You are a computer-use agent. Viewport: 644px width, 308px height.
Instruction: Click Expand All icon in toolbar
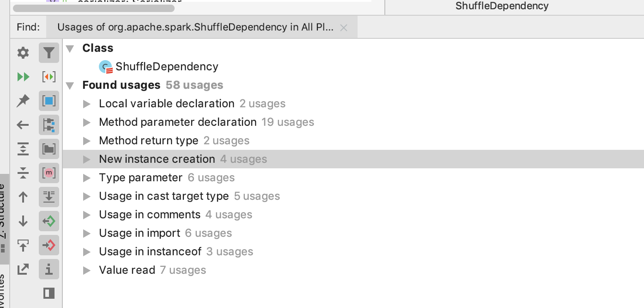[23, 149]
